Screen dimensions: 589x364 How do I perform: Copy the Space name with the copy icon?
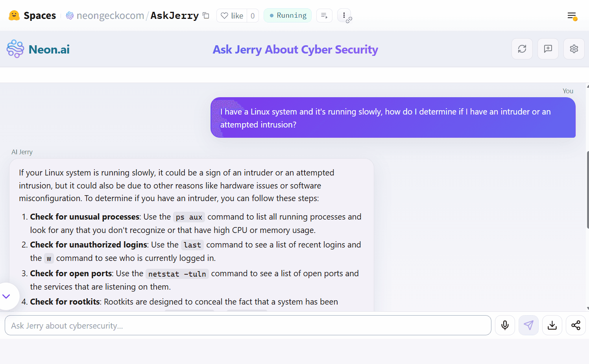[206, 15]
